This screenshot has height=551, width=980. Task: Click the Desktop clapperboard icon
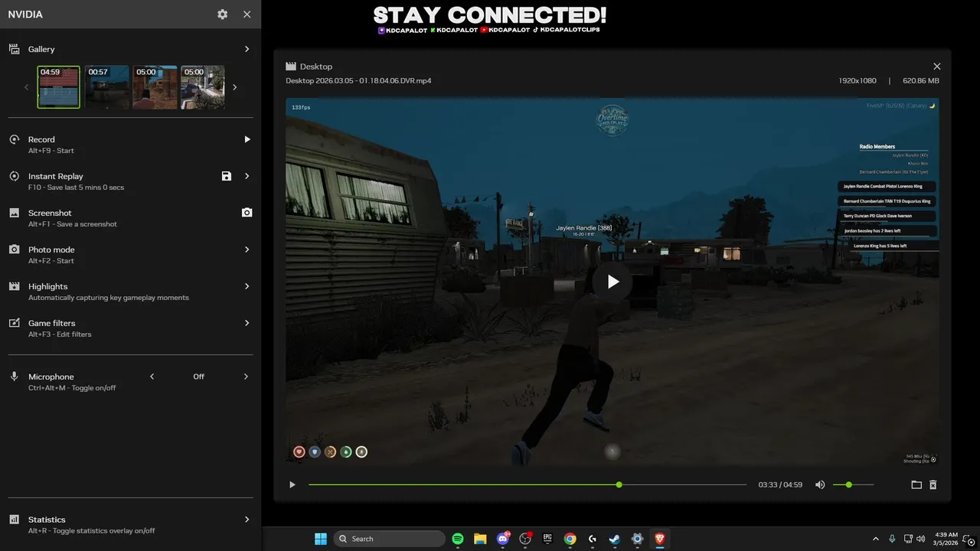pyautogui.click(x=291, y=67)
